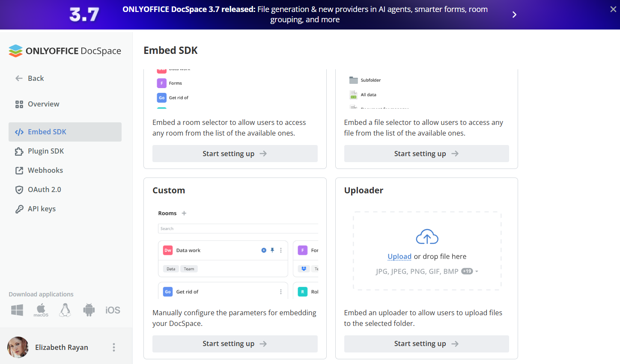Open user options menu next to Elizabeth Rayan
The height and width of the screenshot is (364, 620).
pos(114,347)
